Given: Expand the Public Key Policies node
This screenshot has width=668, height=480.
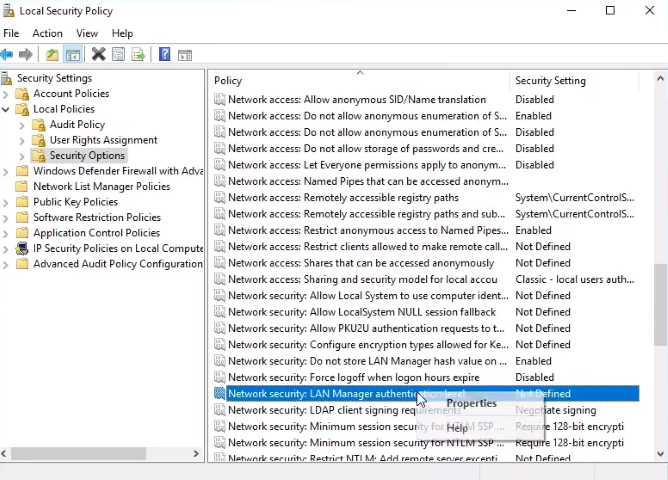Looking at the screenshot, I should pyautogui.click(x=6, y=203).
